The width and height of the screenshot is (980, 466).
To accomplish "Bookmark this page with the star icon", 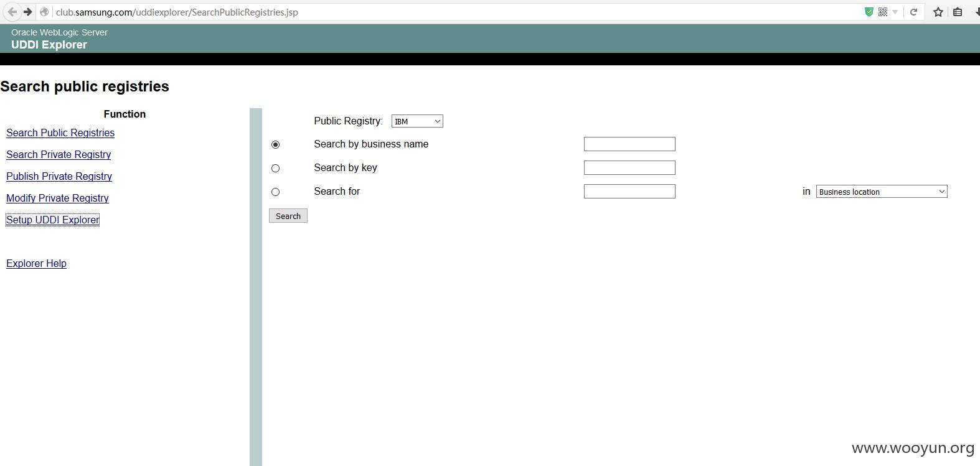I will (938, 12).
